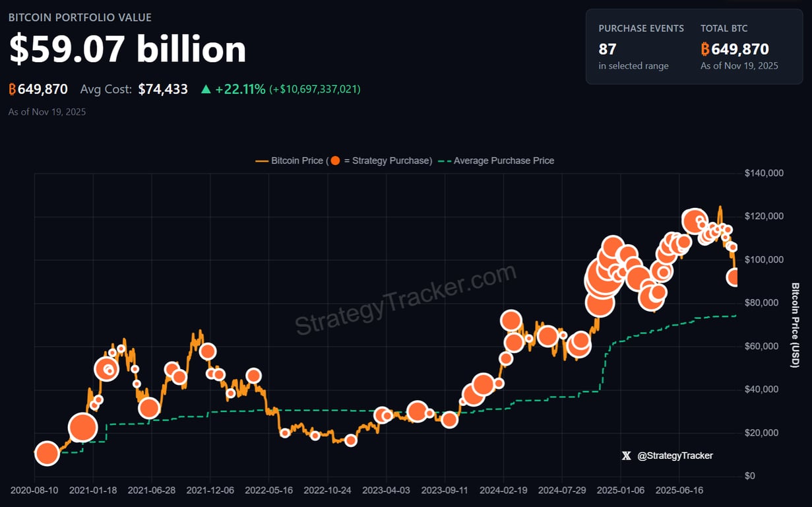Click the $59.07 billion portfolio value
The width and height of the screenshot is (812, 507).
(127, 49)
